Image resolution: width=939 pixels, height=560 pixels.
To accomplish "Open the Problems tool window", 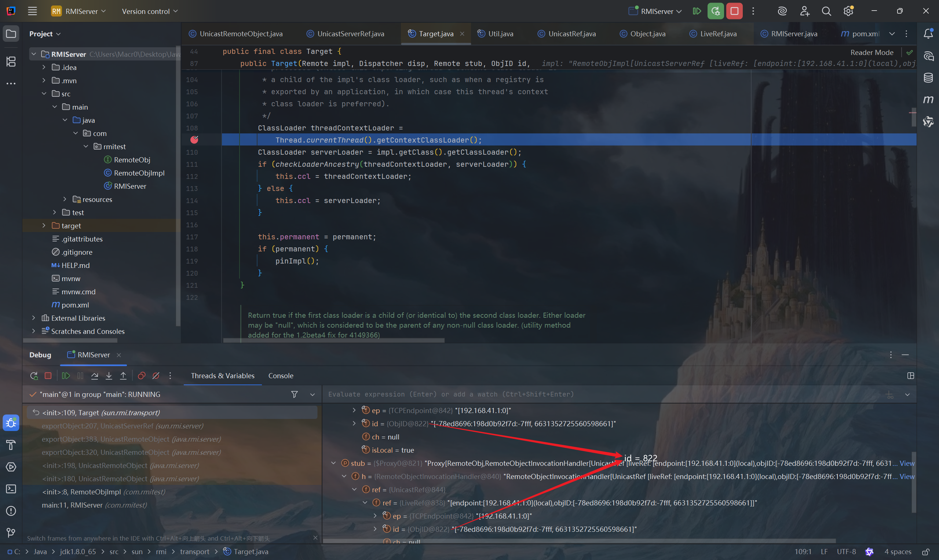I will [x=11, y=511].
